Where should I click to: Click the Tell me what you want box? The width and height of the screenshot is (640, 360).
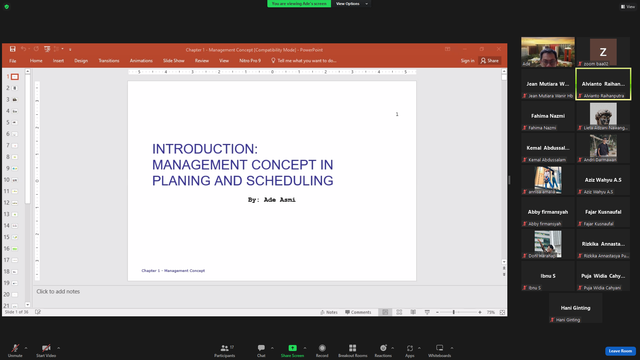(304, 61)
